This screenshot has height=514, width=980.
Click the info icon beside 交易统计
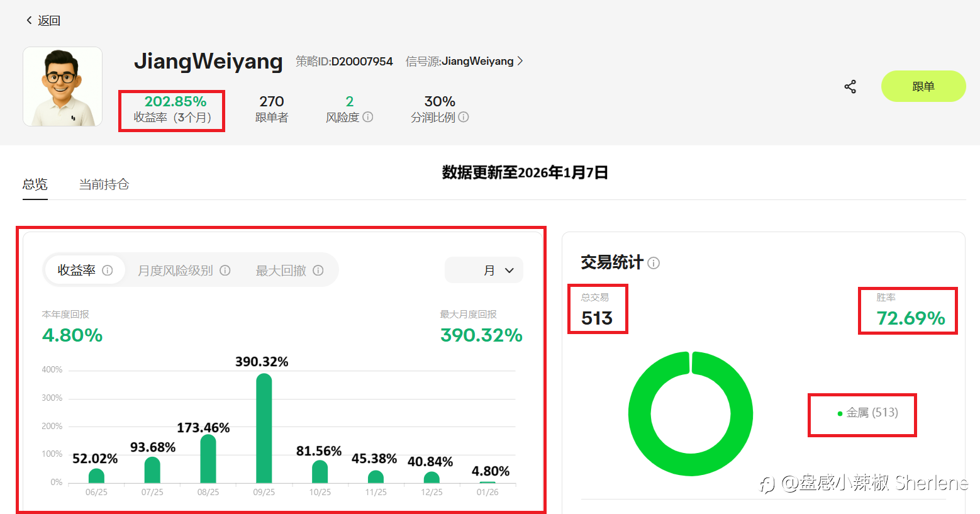[654, 263]
